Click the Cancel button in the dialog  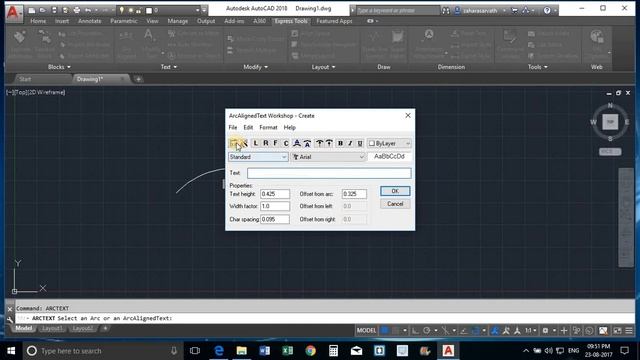pyautogui.click(x=395, y=204)
